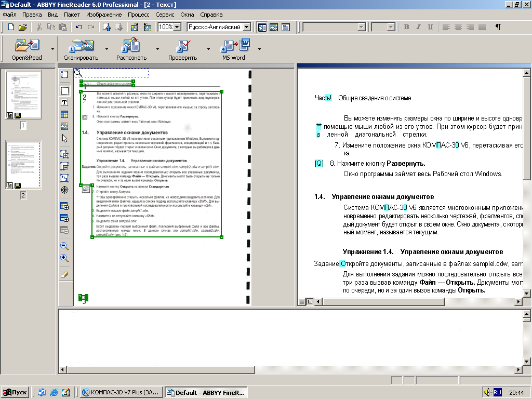Open the Правка menu
Viewport: 532px width, 399px height.
pos(32,15)
